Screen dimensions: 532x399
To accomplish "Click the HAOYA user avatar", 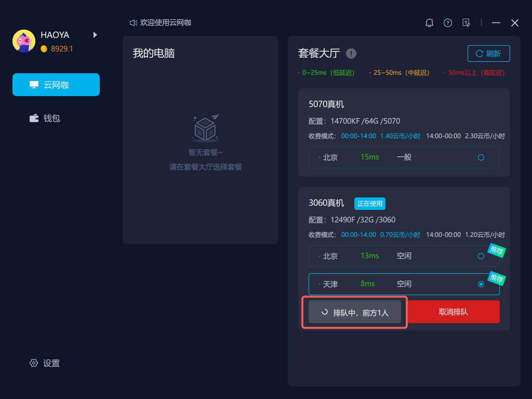I will click(24, 41).
